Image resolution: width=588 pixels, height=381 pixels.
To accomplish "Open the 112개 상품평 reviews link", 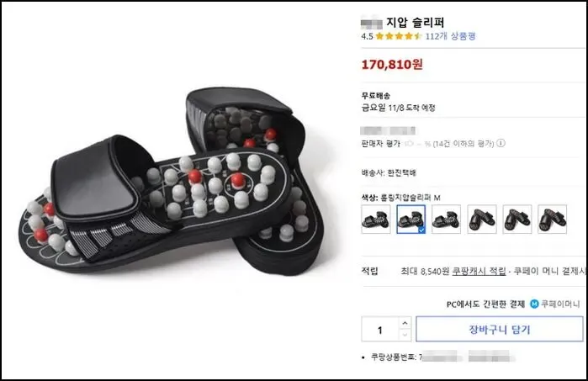I will (x=450, y=36).
